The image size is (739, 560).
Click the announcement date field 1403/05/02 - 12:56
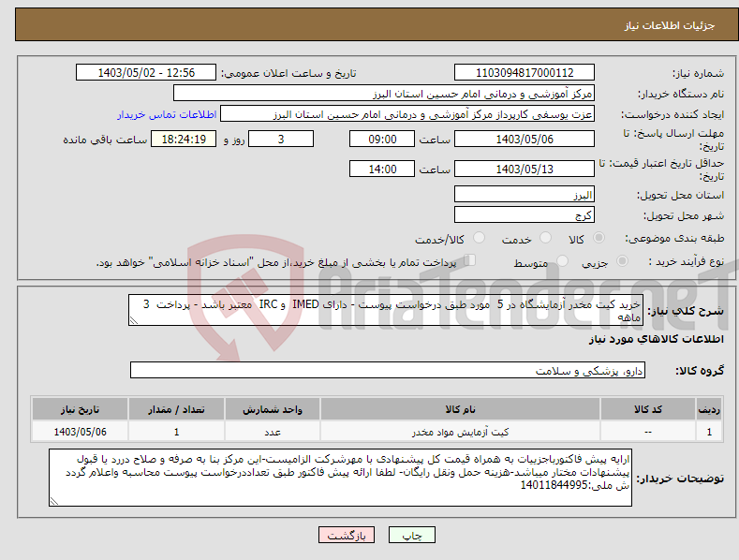click(146, 73)
